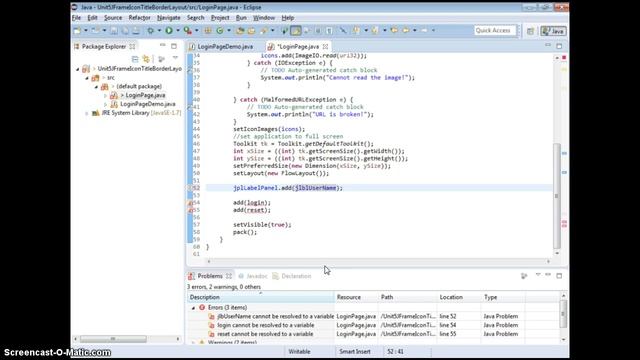Open the Help menu

pyautogui.click(x=287, y=18)
